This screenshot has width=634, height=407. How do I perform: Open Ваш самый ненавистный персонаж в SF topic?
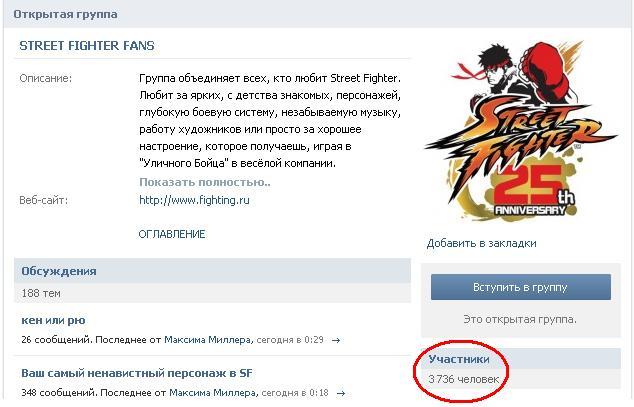click(137, 373)
